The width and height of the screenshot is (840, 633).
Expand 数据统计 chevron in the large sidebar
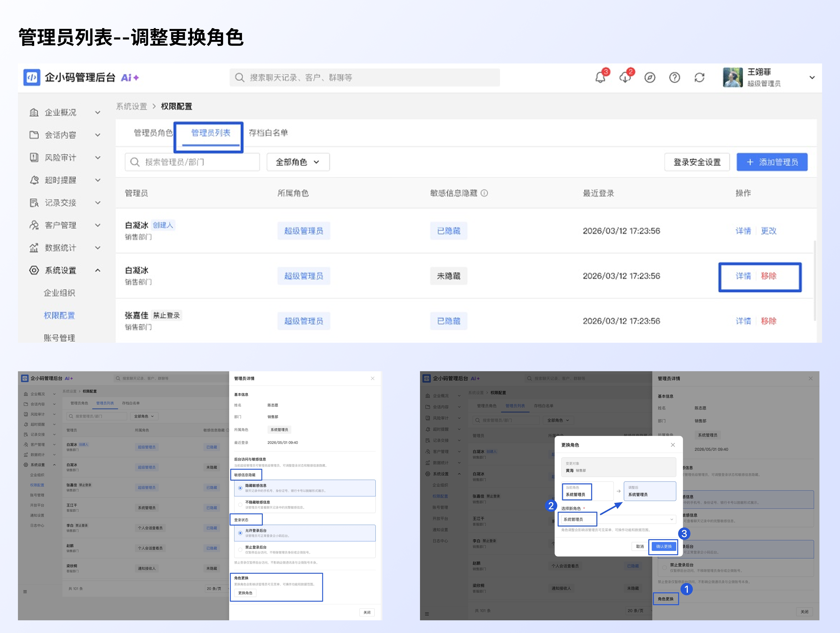98,248
